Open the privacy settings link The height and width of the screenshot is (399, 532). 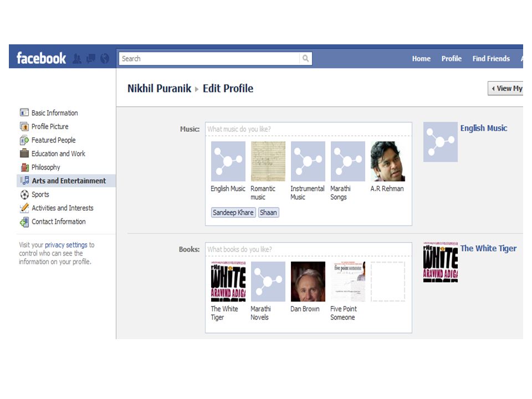click(66, 244)
